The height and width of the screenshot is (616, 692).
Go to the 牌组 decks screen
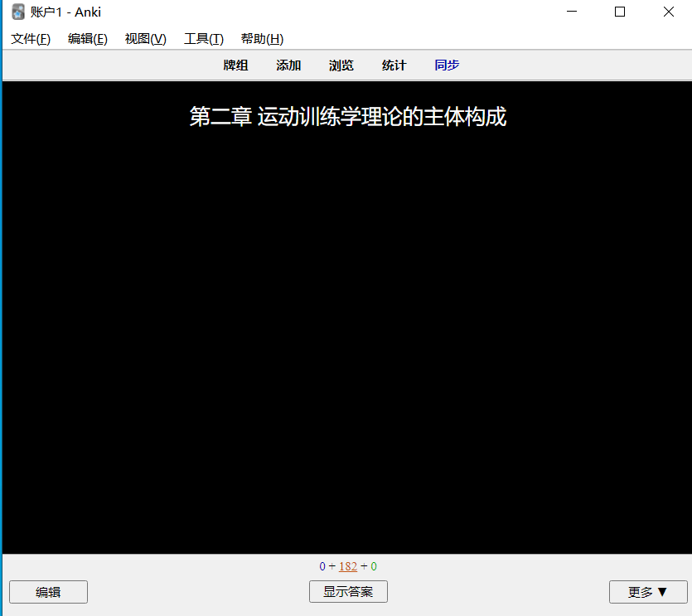(235, 65)
